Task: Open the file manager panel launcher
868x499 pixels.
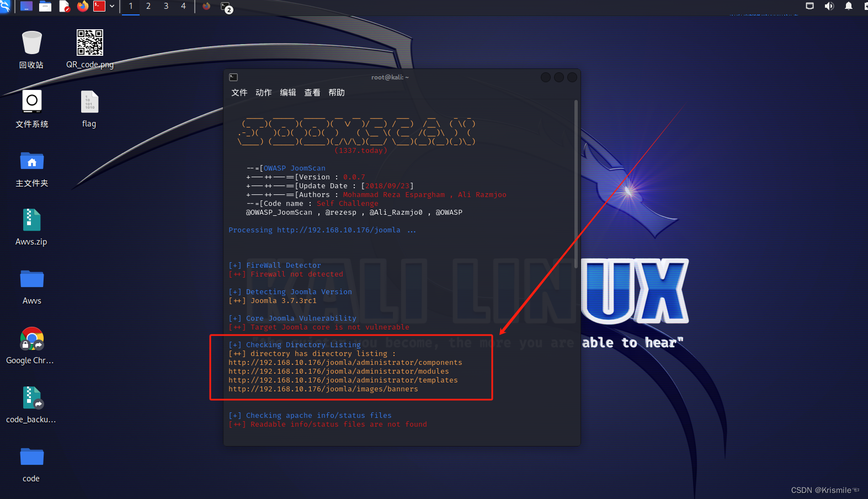Action: (45, 6)
